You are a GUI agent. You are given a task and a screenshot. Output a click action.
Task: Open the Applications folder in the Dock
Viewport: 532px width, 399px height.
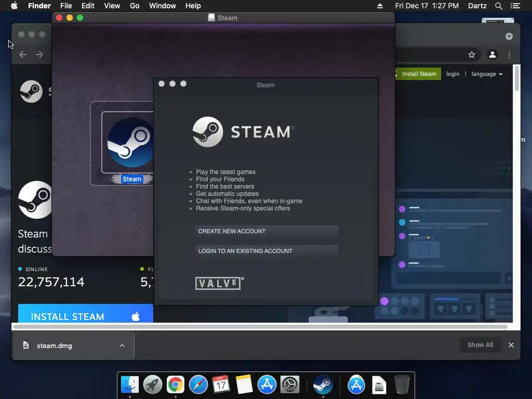point(356,384)
